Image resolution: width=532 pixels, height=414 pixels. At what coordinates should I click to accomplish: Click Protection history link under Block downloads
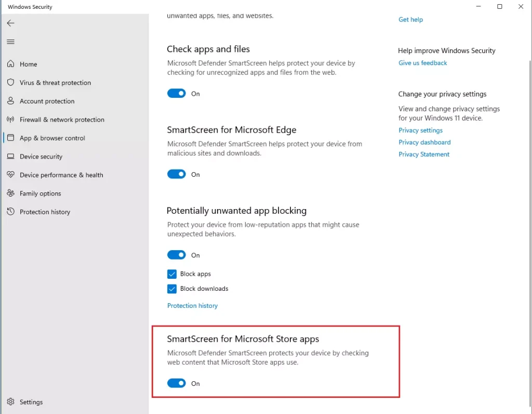click(192, 306)
